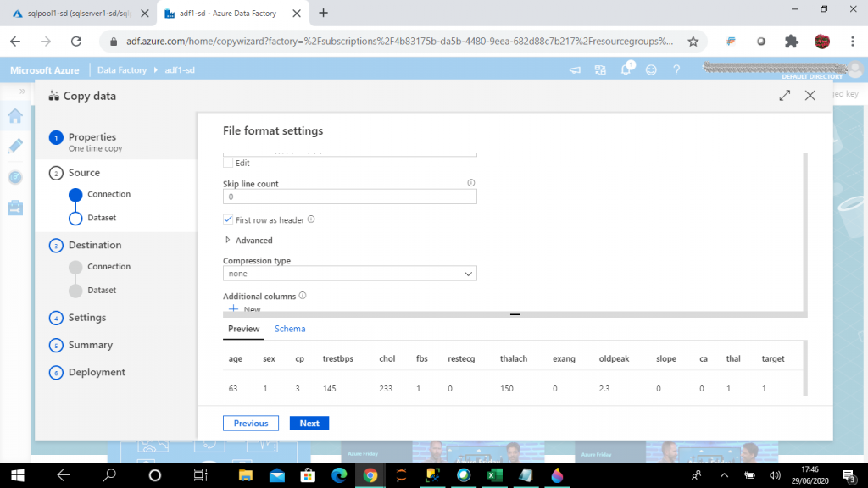The height and width of the screenshot is (488, 868).
Task: Open a new browser tab
Action: (x=323, y=13)
